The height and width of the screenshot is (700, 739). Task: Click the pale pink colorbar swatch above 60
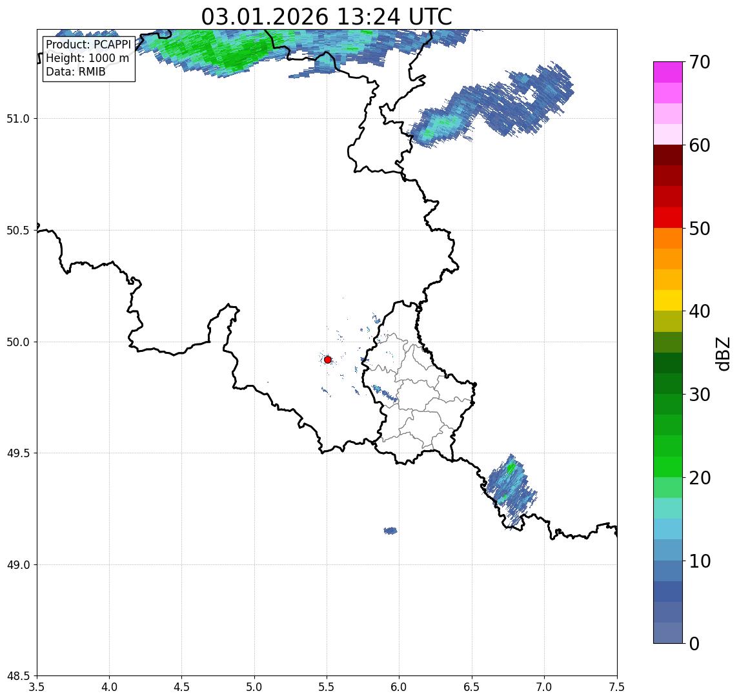(668, 134)
